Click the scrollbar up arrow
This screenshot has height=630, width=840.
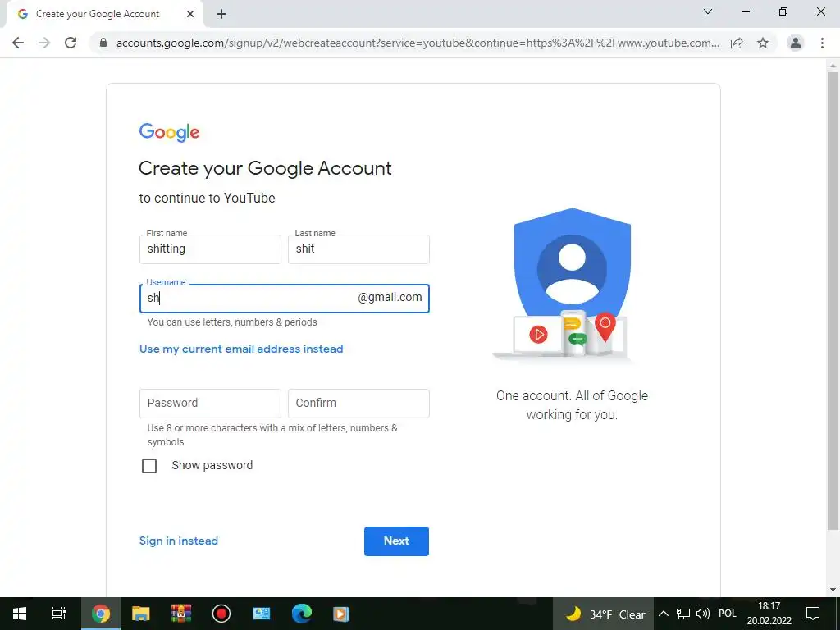[x=833, y=65]
